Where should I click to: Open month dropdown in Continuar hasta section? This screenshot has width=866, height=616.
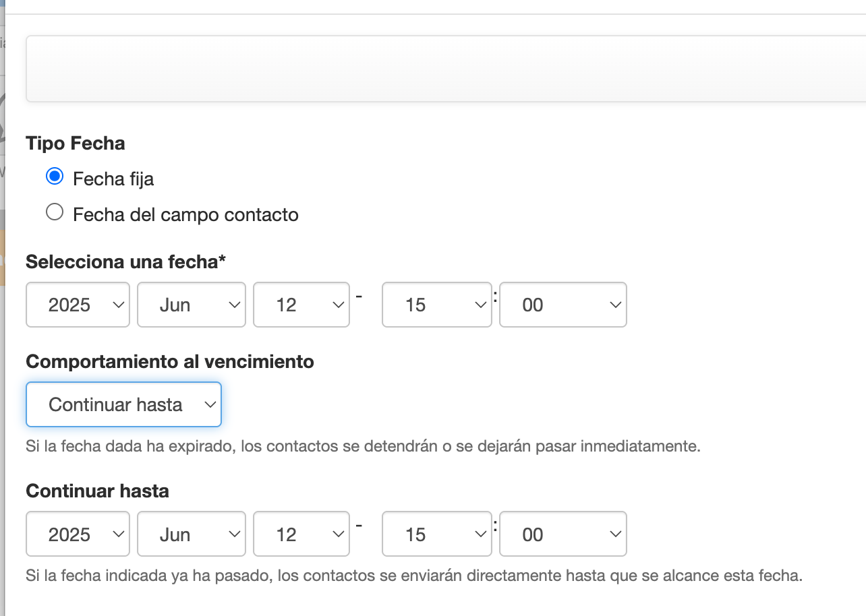pyautogui.click(x=191, y=534)
